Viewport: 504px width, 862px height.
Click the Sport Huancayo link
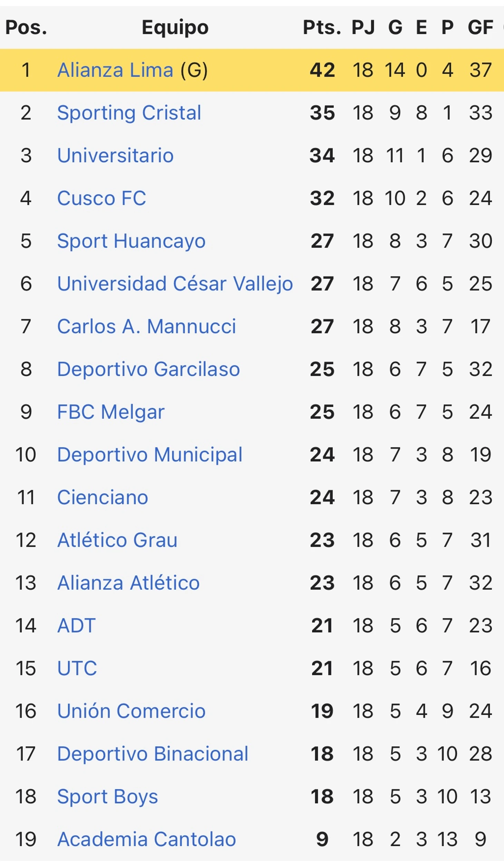(131, 241)
